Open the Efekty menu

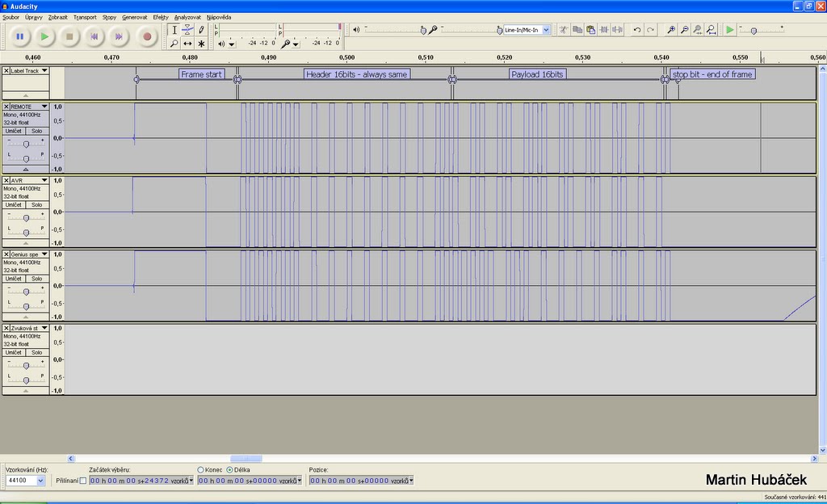[x=161, y=18]
